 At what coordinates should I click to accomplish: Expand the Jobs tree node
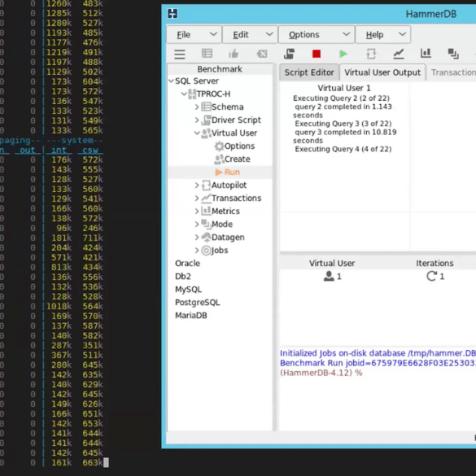coord(197,250)
